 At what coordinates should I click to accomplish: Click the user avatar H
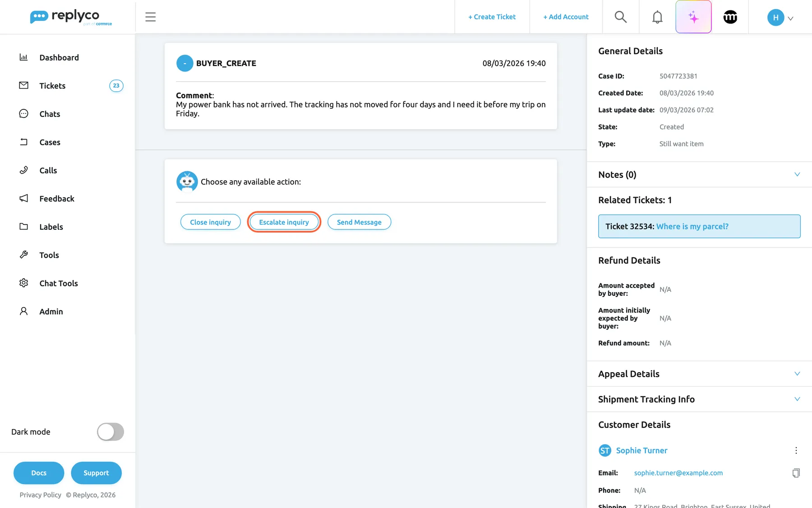pos(775,18)
